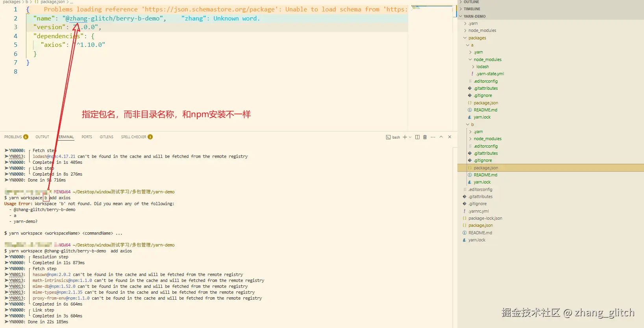Viewport: 644px width, 328px height.
Task: Click 'Usage Error' text in terminal
Action: tap(17, 204)
